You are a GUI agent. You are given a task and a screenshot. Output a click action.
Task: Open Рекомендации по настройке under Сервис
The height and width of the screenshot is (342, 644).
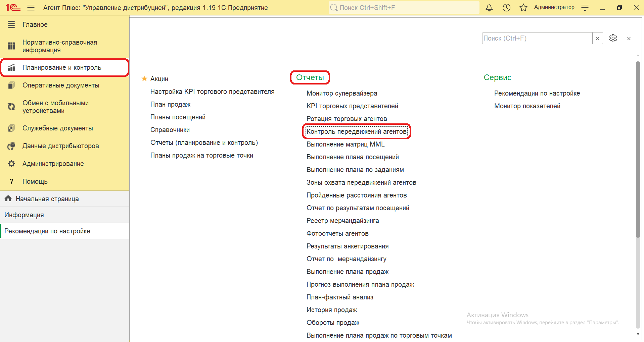(x=537, y=93)
